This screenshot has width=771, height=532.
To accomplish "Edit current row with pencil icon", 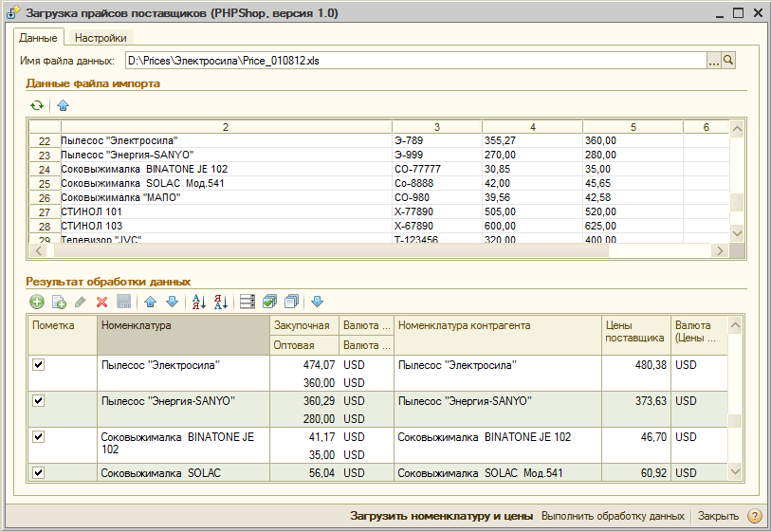I will pos(81,302).
